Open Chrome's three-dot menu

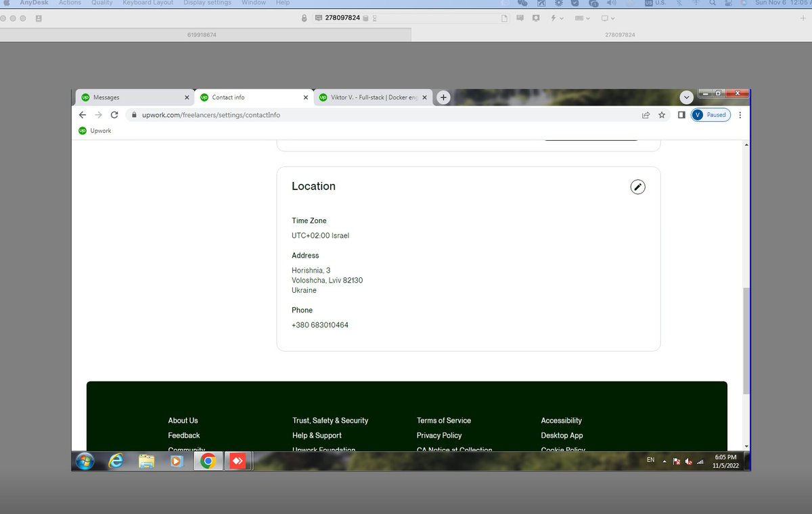(x=740, y=115)
